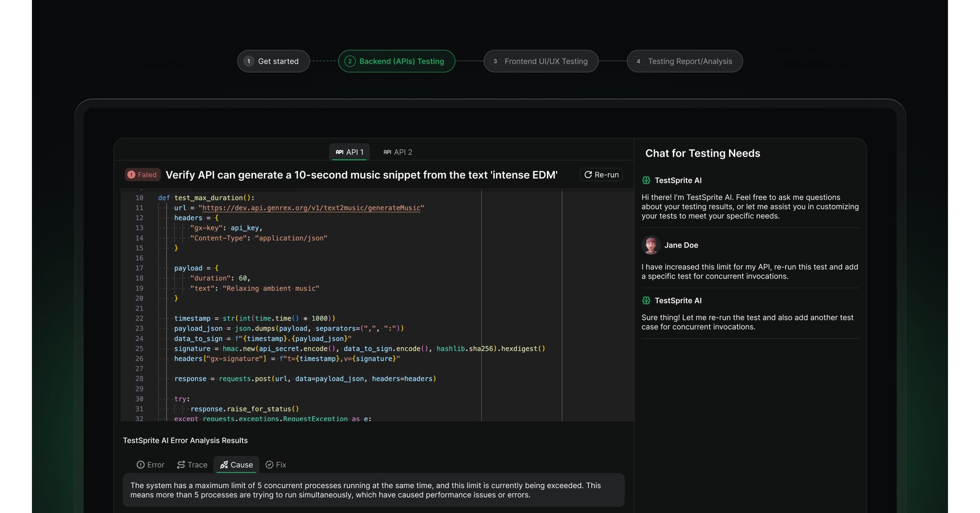Click the API icon on API 2 tab
The image size is (980, 513).
387,152
